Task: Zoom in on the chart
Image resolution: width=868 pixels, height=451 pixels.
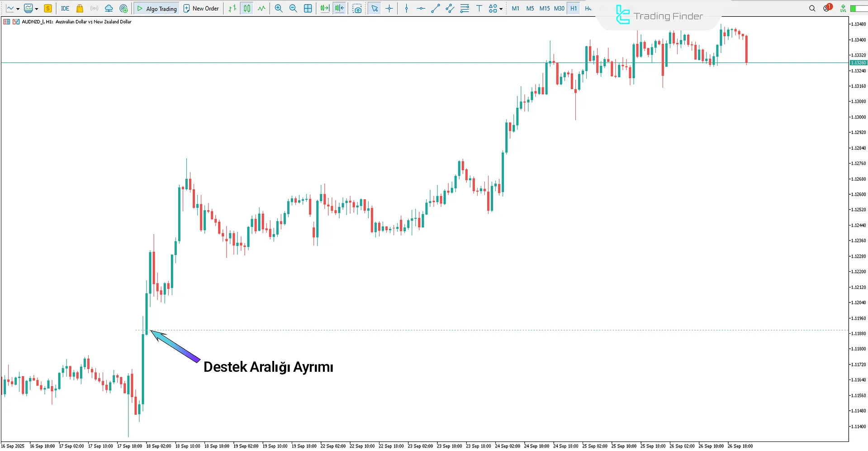Action: point(279,9)
